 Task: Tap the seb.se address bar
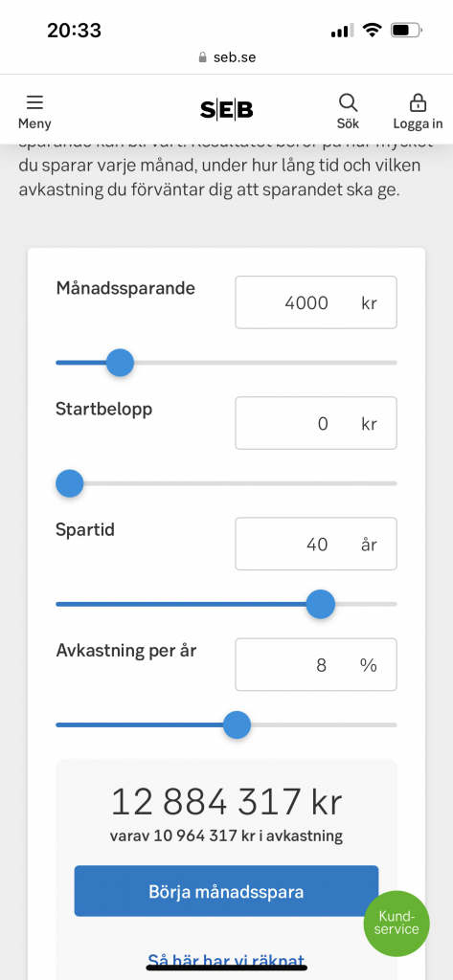[x=226, y=57]
